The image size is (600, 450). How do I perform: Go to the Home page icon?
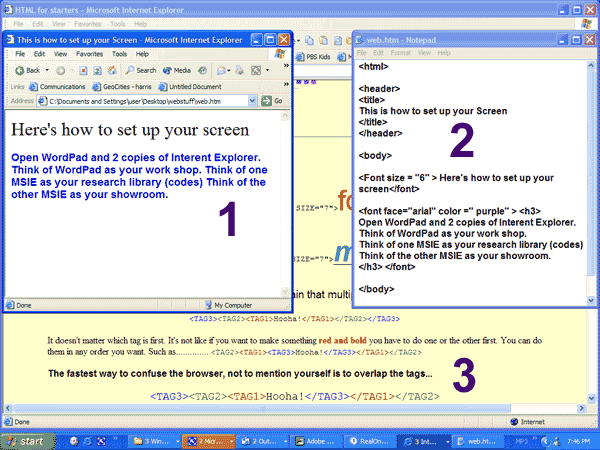click(110, 70)
